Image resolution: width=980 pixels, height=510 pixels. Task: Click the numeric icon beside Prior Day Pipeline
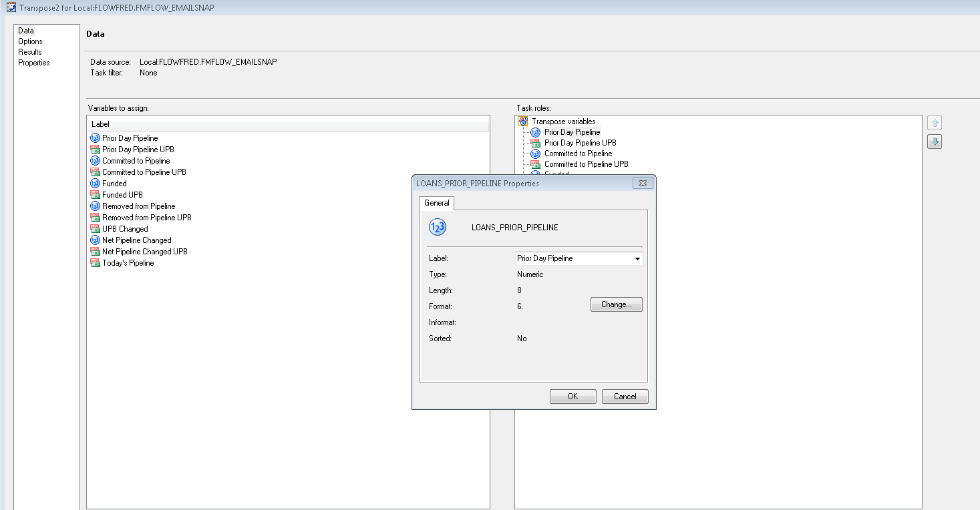coord(94,138)
